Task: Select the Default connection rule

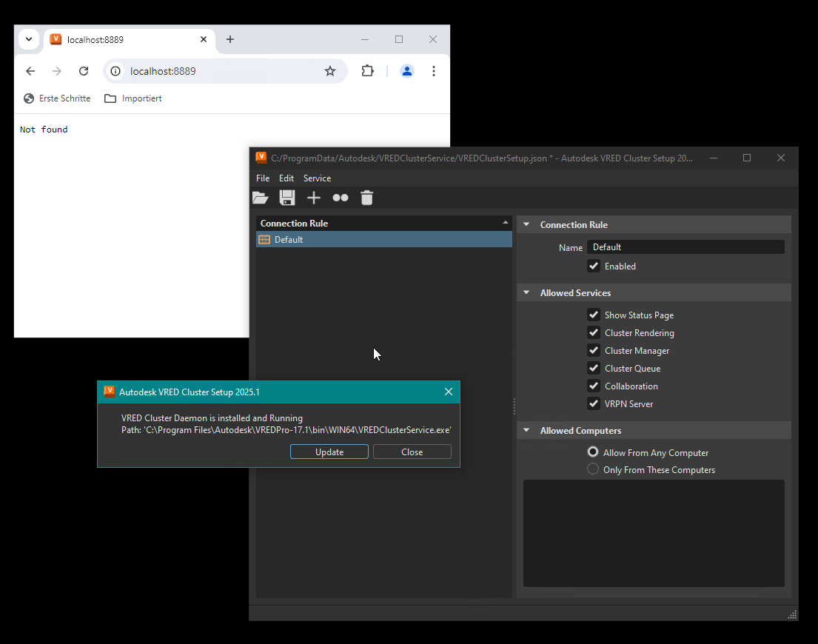Action: 384,239
